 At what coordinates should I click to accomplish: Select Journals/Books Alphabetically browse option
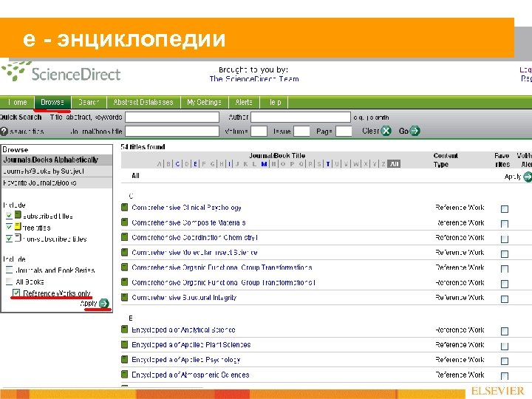pos(57,160)
